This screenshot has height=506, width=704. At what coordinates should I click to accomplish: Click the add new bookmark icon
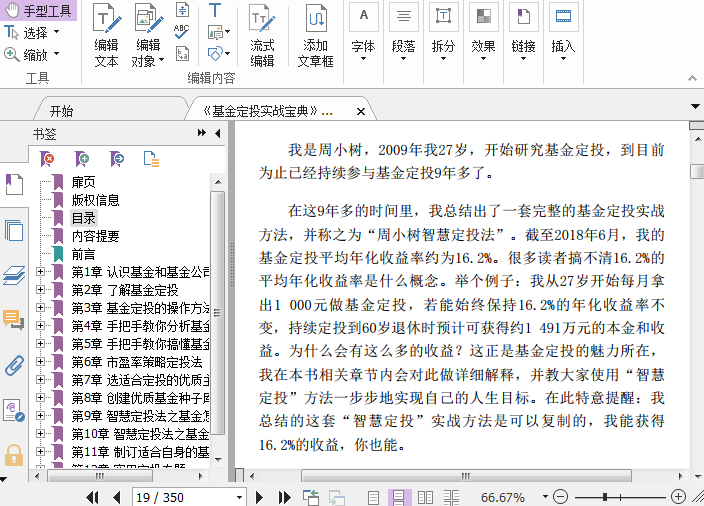coord(83,158)
